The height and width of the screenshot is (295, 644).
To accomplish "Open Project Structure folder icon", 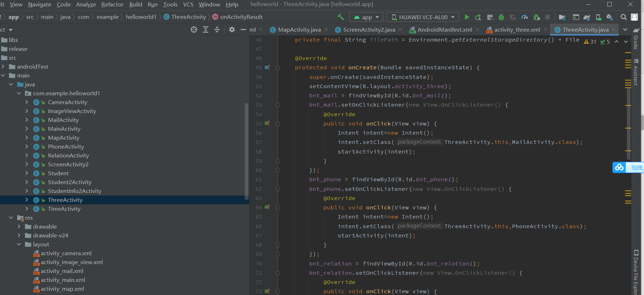I will tap(562, 17).
